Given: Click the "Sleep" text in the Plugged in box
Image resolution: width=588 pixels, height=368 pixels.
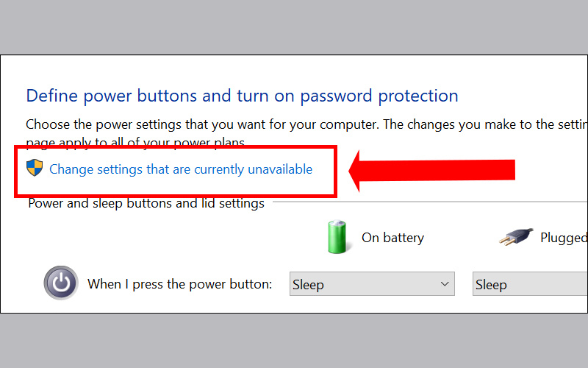Looking at the screenshot, I should (x=491, y=284).
